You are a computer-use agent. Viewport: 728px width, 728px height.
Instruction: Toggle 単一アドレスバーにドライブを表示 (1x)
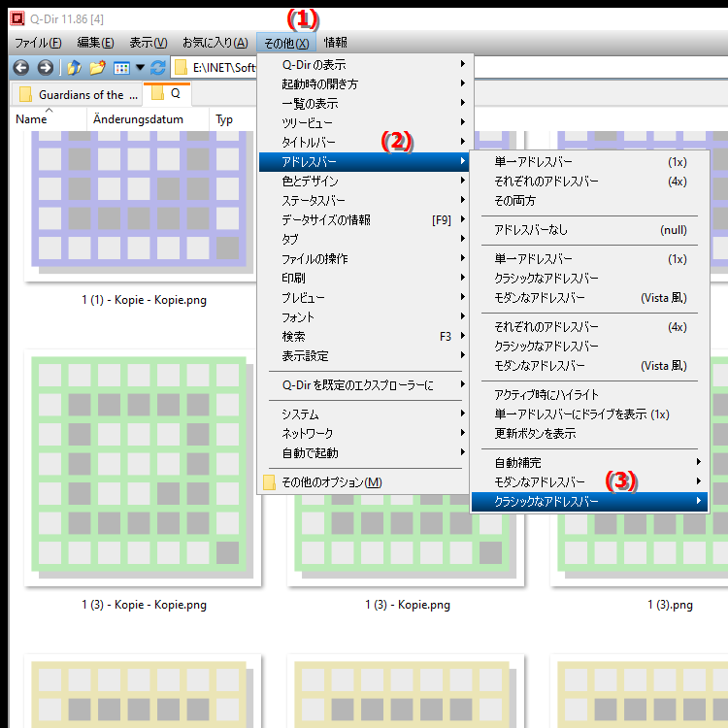(x=589, y=414)
